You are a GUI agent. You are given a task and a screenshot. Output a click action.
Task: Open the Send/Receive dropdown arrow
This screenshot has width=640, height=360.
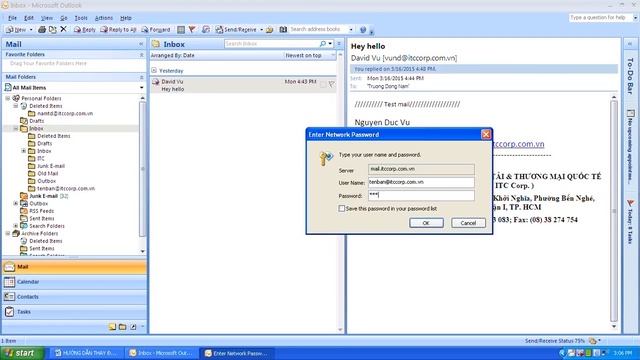pos(261,30)
